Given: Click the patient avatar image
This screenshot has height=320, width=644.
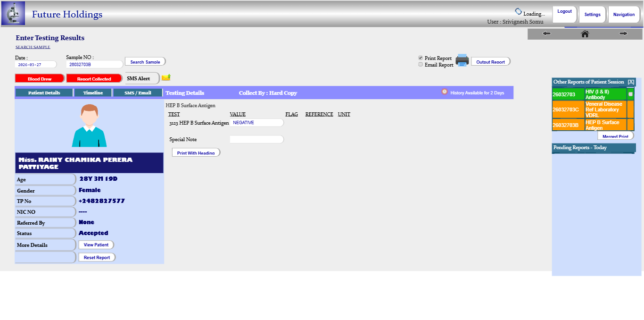Looking at the screenshot, I should coord(89,126).
